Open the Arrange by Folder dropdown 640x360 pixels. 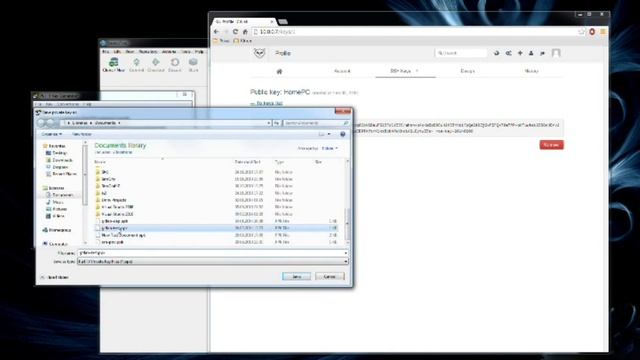coord(330,149)
